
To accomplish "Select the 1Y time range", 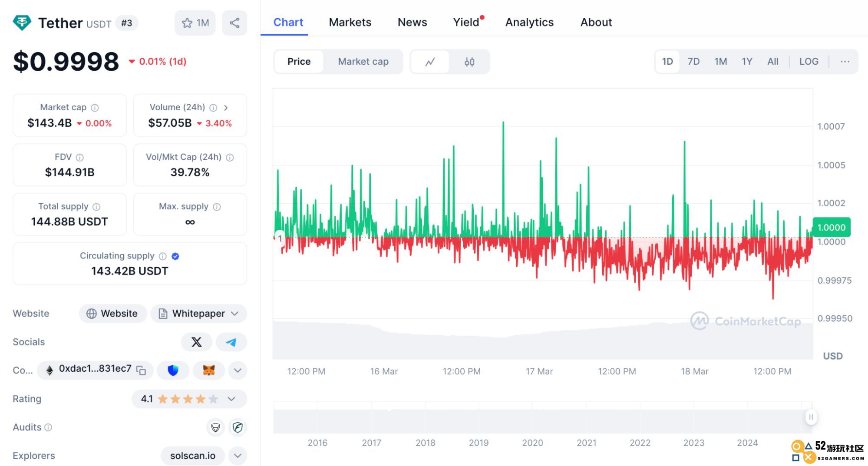I will [747, 62].
